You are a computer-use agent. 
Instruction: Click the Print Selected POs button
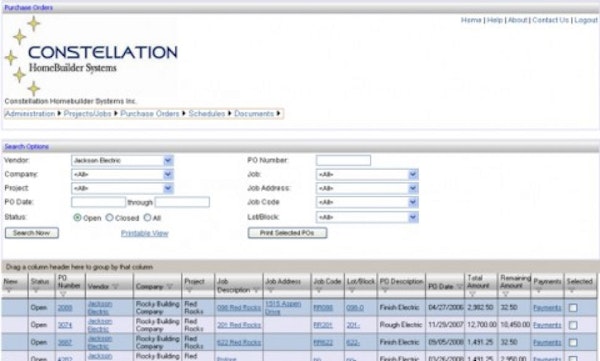pos(287,233)
